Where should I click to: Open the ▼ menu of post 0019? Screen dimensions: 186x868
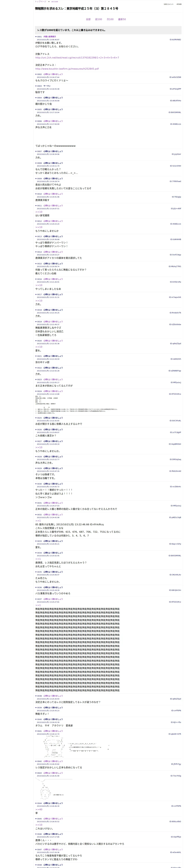click(36, 321)
